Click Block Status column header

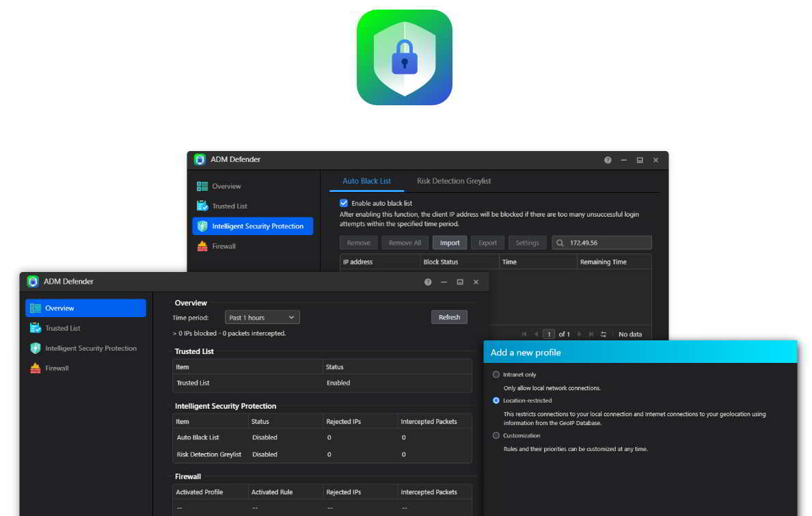(x=460, y=262)
